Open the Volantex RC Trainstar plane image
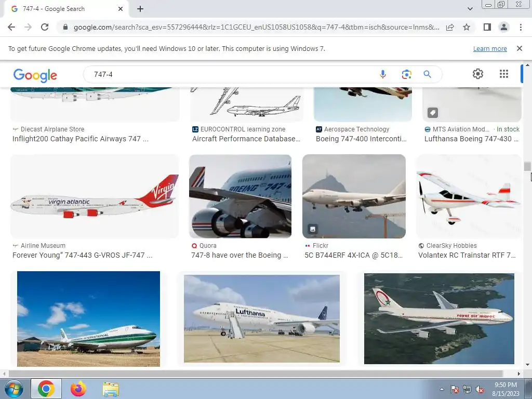The image size is (532, 399). (469, 196)
